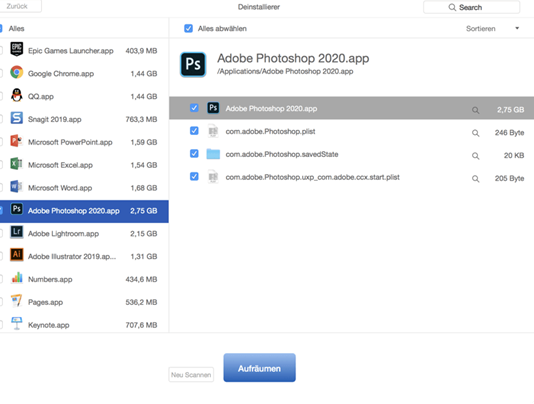Reveal ccx.start.plist with magnifier icon
This screenshot has width=534, height=404.
pyautogui.click(x=476, y=178)
